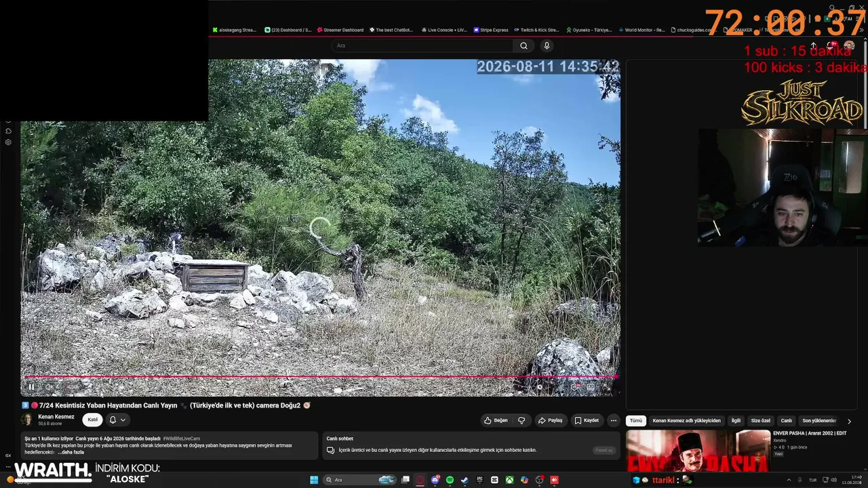Open the 'Oyuneks - Türkiye' bookmark
Screen dimensions: 868x488
pyautogui.click(x=589, y=30)
